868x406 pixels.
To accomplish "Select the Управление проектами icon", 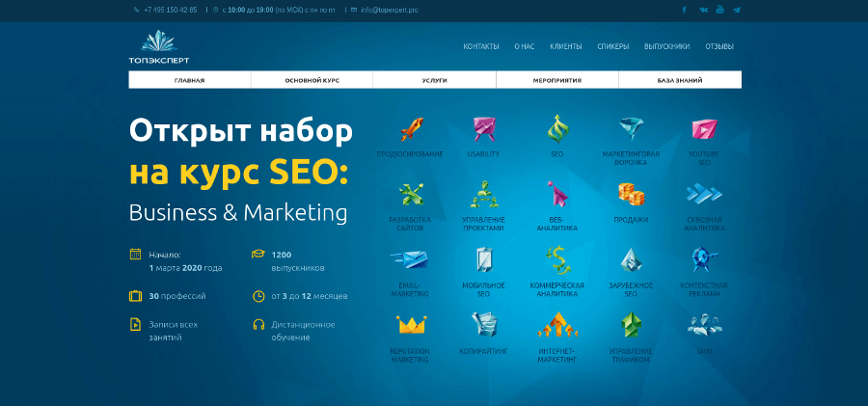I will [484, 195].
